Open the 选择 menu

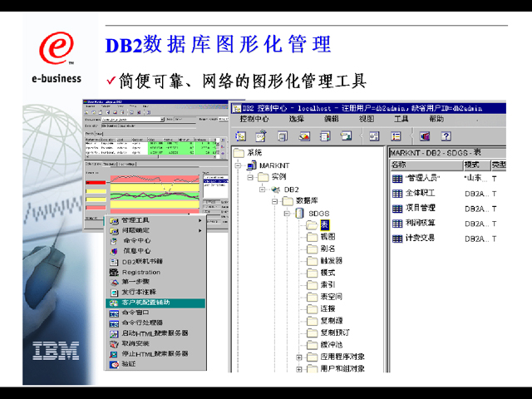click(297, 119)
